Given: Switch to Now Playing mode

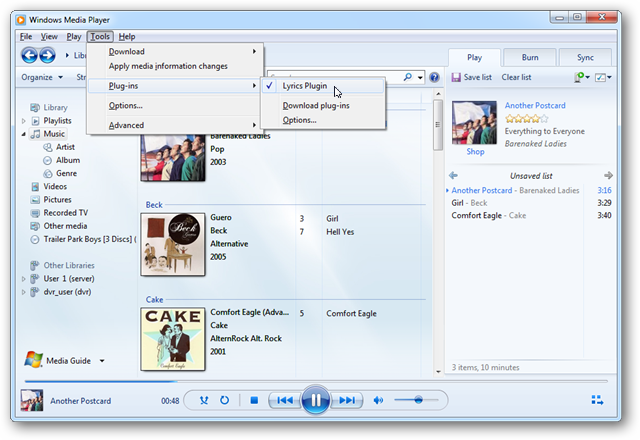Looking at the screenshot, I should coord(597,400).
